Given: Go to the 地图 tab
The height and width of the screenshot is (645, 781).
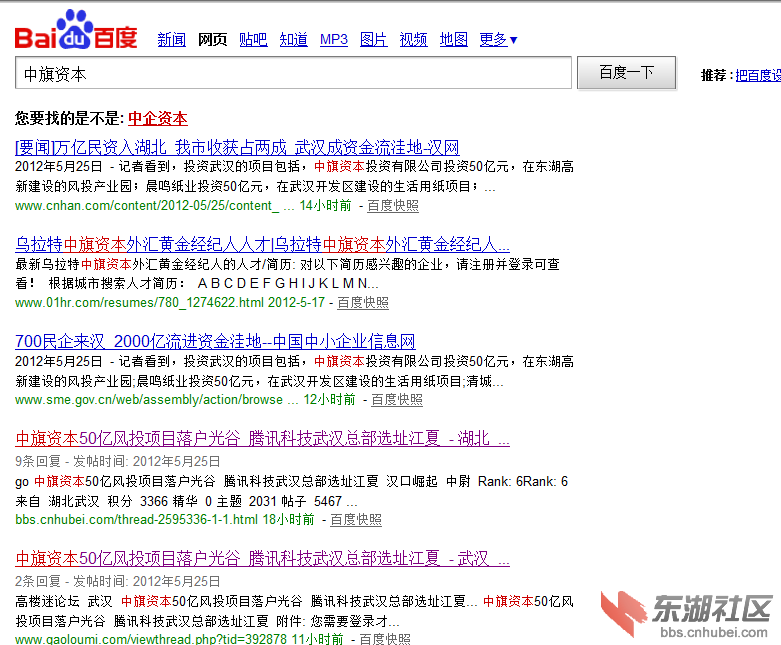Looking at the screenshot, I should pos(454,39).
